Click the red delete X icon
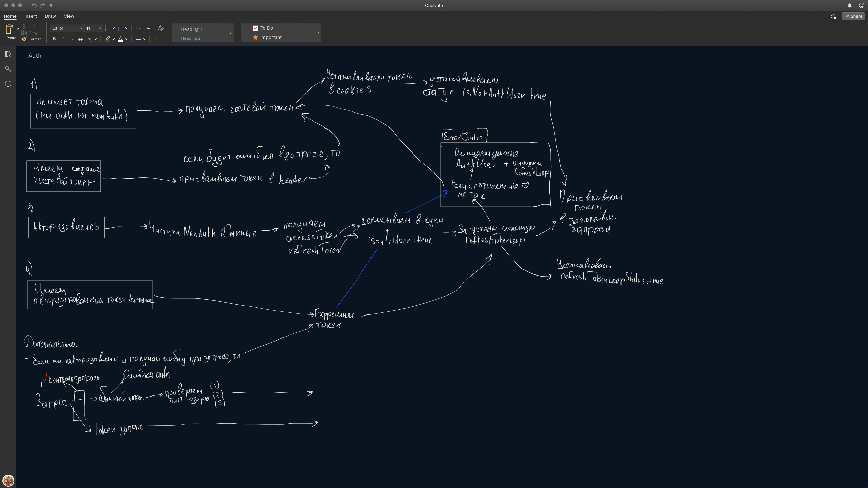Screen dimensions: 868x488 click(156, 39)
